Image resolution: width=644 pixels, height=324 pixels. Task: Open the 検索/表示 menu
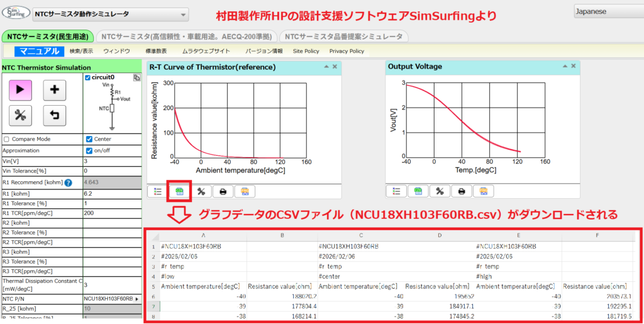click(81, 52)
